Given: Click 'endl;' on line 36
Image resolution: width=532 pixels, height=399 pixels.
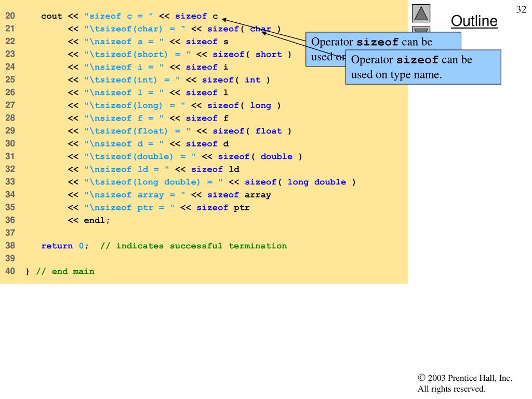Looking at the screenshot, I should tap(97, 220).
